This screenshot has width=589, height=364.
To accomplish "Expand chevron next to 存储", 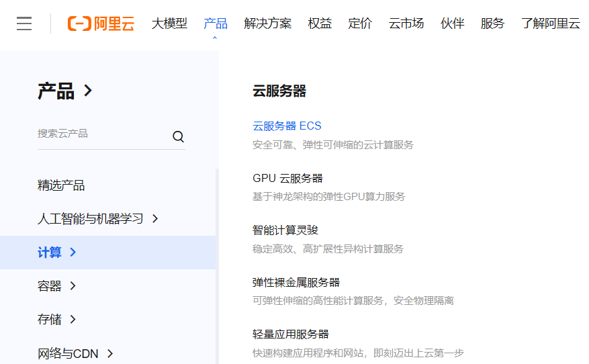I will point(73,320).
